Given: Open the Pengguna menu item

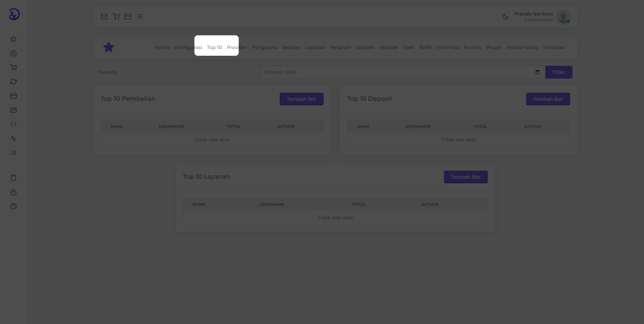Looking at the screenshot, I should [265, 47].
